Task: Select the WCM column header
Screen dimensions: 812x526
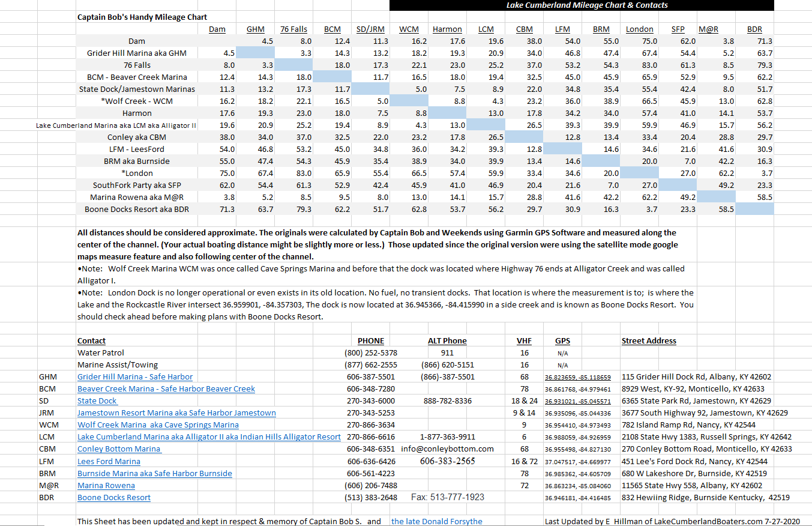Action: 409,29
